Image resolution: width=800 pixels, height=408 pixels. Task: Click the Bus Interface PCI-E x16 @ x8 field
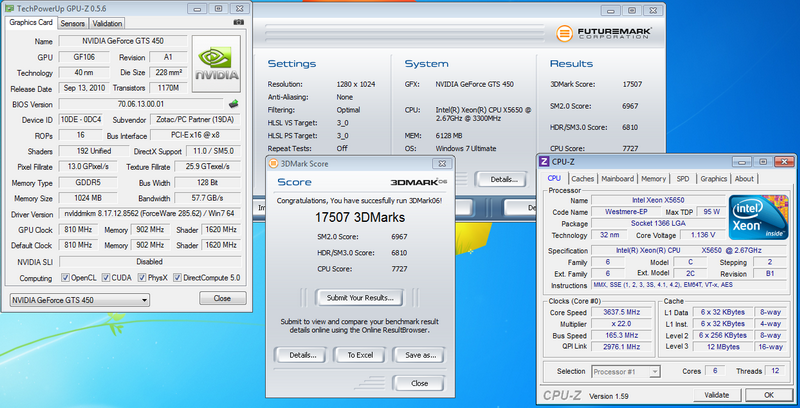pos(195,135)
